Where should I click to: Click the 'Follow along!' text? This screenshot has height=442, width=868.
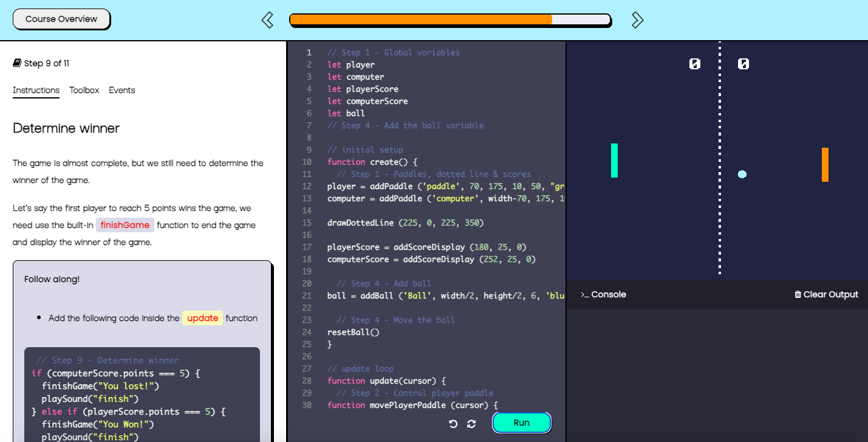[52, 279]
